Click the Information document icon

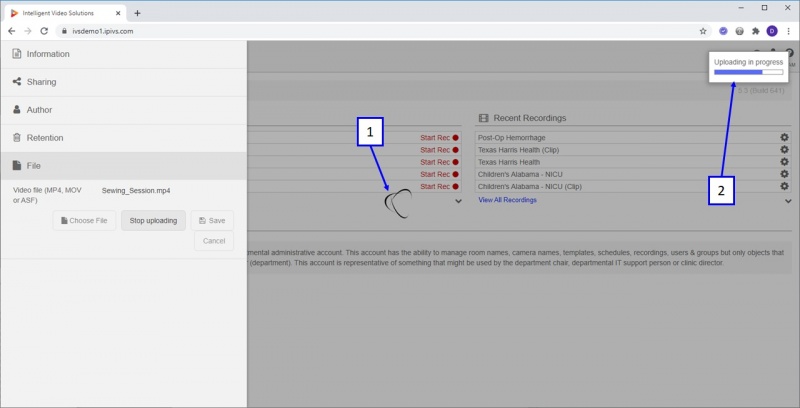pyautogui.click(x=17, y=54)
